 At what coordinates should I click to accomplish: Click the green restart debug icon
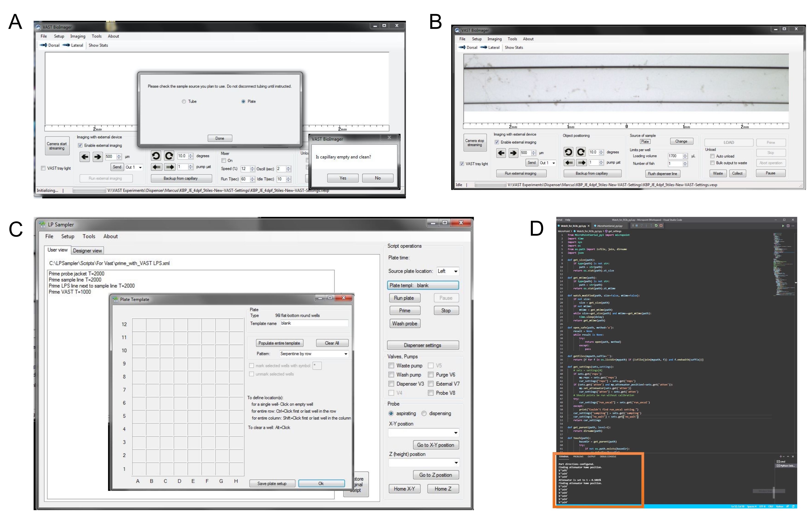point(656,225)
